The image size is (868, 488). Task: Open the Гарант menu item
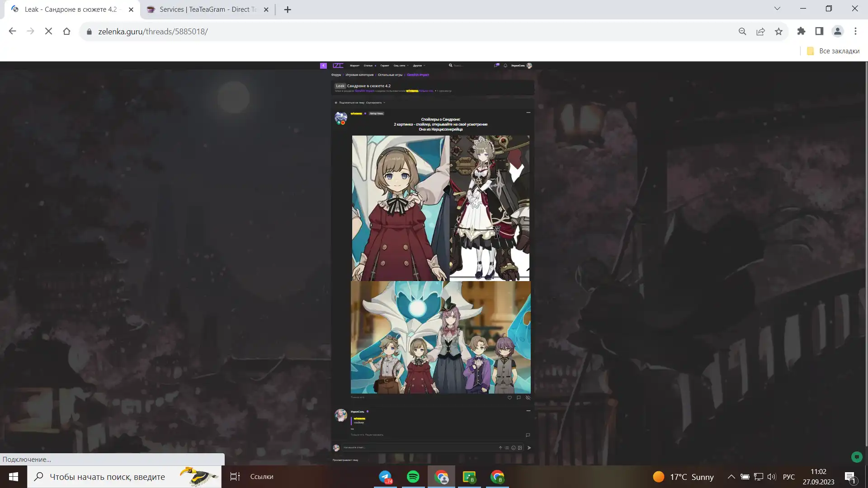[x=385, y=66]
